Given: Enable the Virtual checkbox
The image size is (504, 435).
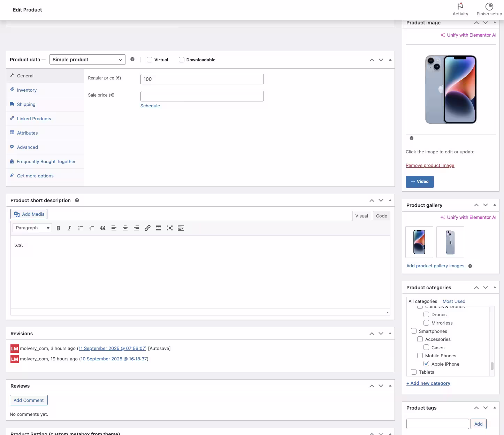Looking at the screenshot, I should click(150, 60).
